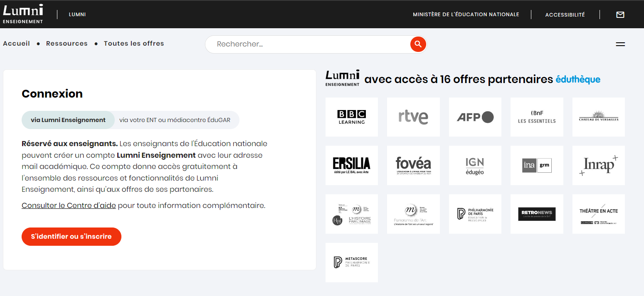644x296 pixels.
Task: Click S'identifier ou s'inscrire
Action: pos(71,237)
